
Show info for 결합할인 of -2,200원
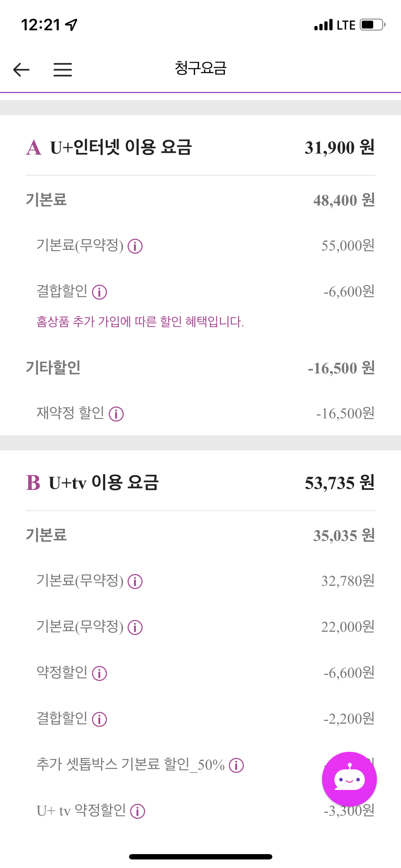[x=99, y=719]
